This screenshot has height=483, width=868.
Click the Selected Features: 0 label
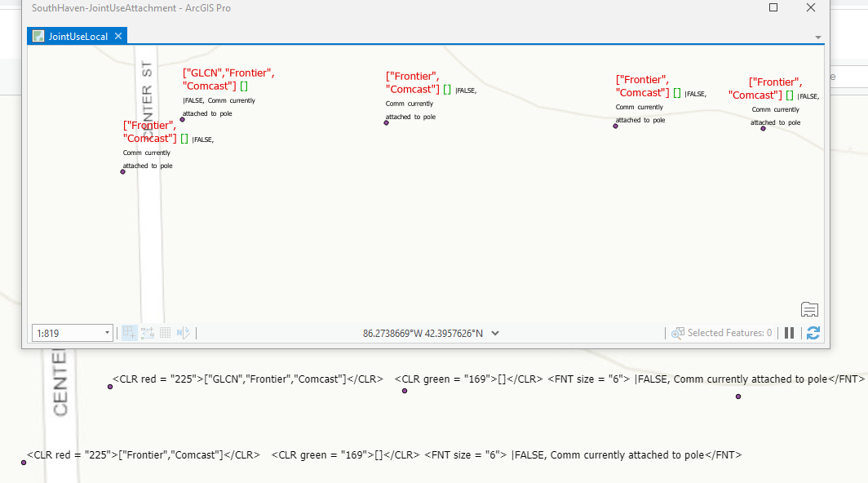(729, 333)
